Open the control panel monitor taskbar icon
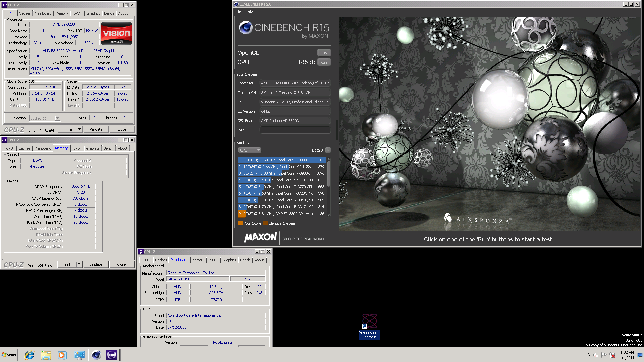The width and height of the screenshot is (644, 362). 79,355
